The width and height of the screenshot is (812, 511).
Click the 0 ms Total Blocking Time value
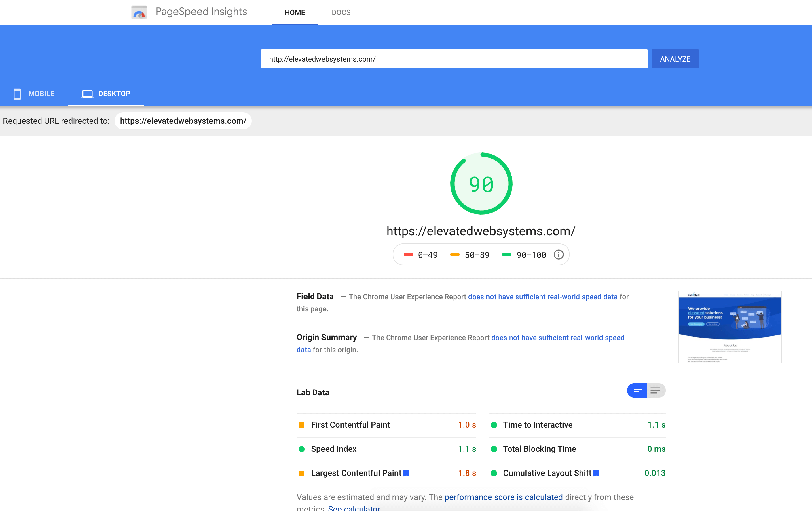[656, 449]
